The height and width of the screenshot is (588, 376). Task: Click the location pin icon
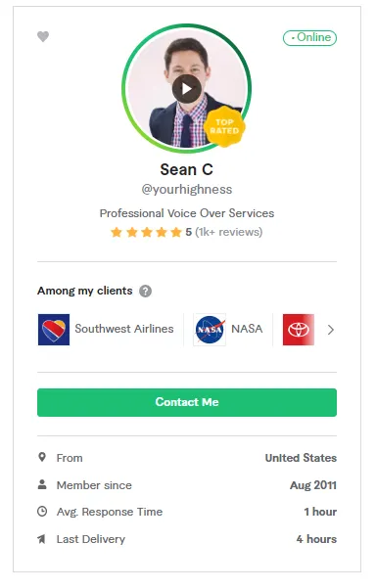[x=42, y=457]
